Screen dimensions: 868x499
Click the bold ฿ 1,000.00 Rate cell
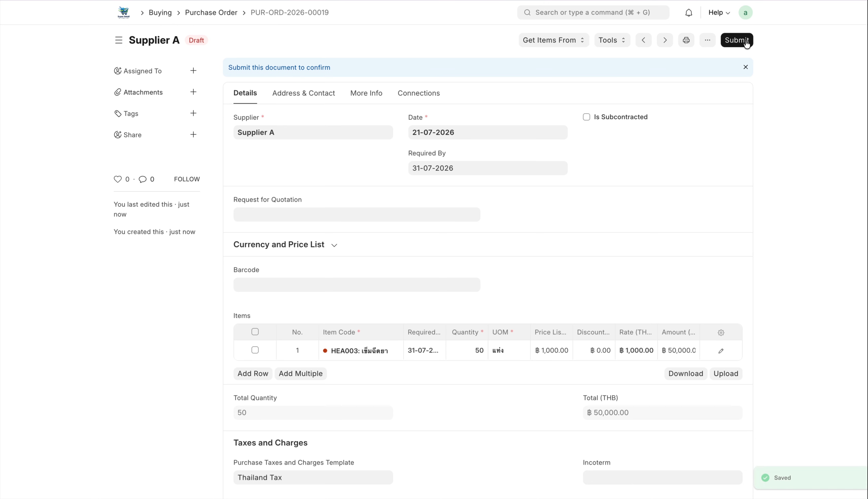(636, 351)
